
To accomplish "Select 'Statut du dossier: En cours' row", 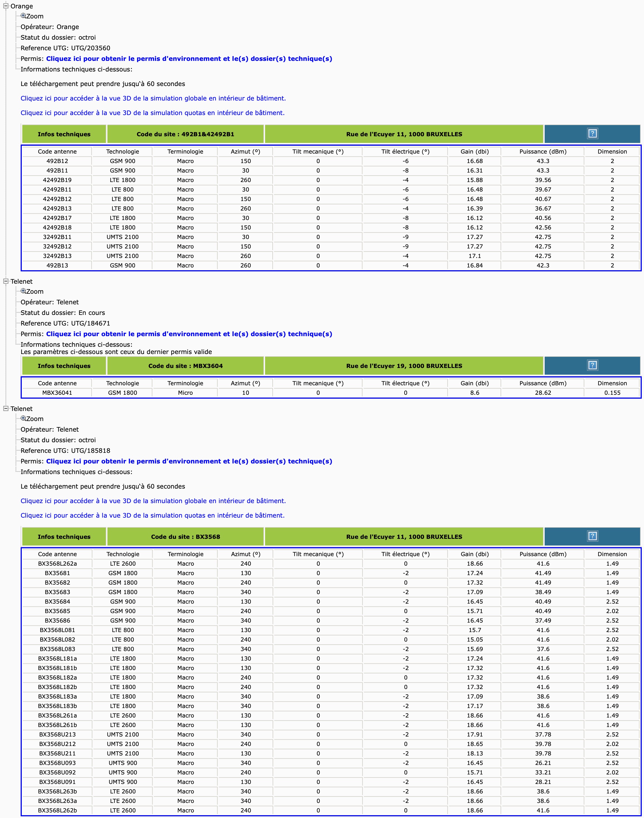I will pos(63,313).
